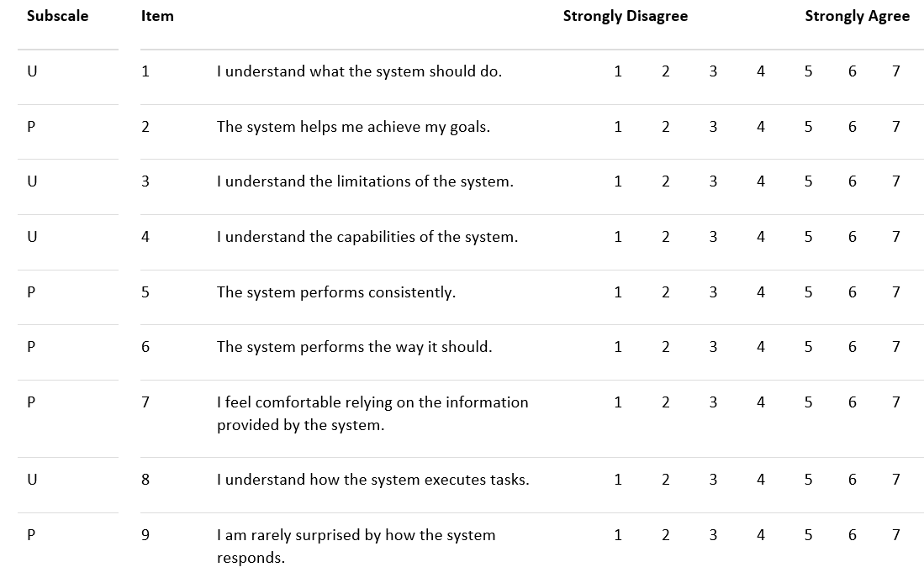Click subscale 'P' for item 9

click(32, 535)
